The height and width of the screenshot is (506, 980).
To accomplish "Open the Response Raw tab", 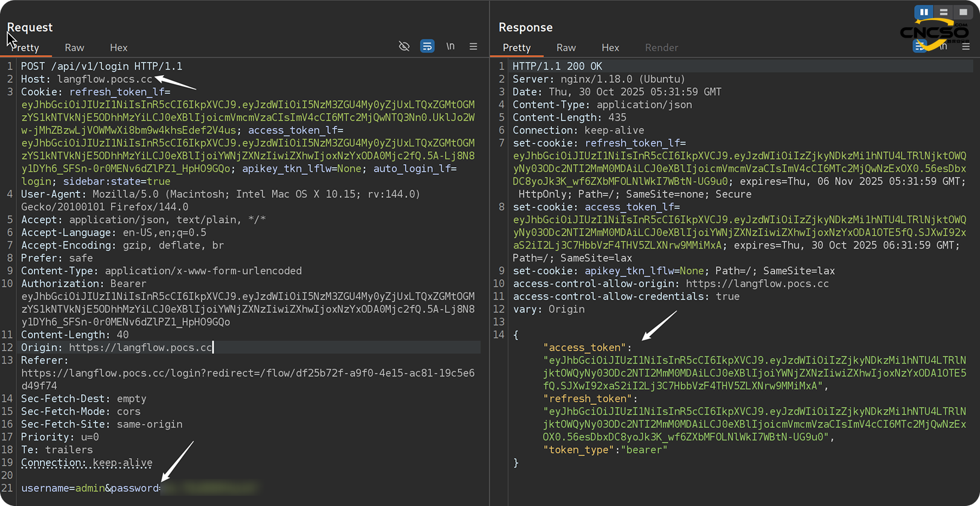I will pyautogui.click(x=566, y=47).
